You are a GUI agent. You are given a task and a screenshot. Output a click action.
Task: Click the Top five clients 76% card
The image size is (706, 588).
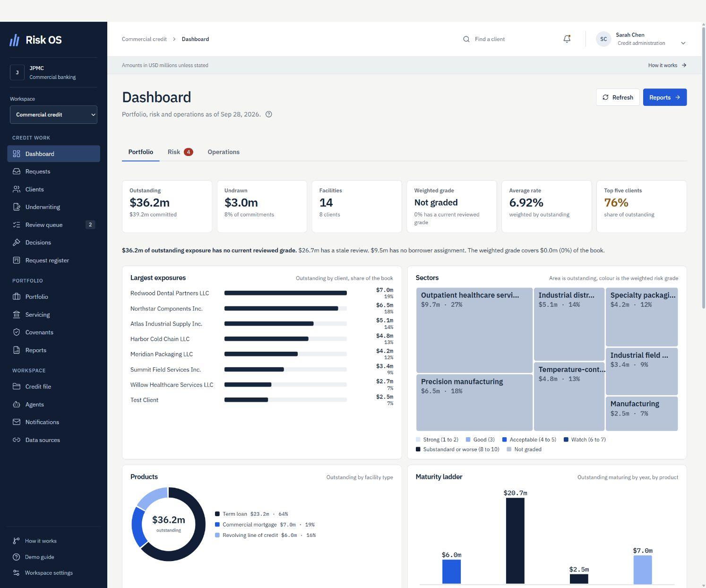(x=641, y=207)
